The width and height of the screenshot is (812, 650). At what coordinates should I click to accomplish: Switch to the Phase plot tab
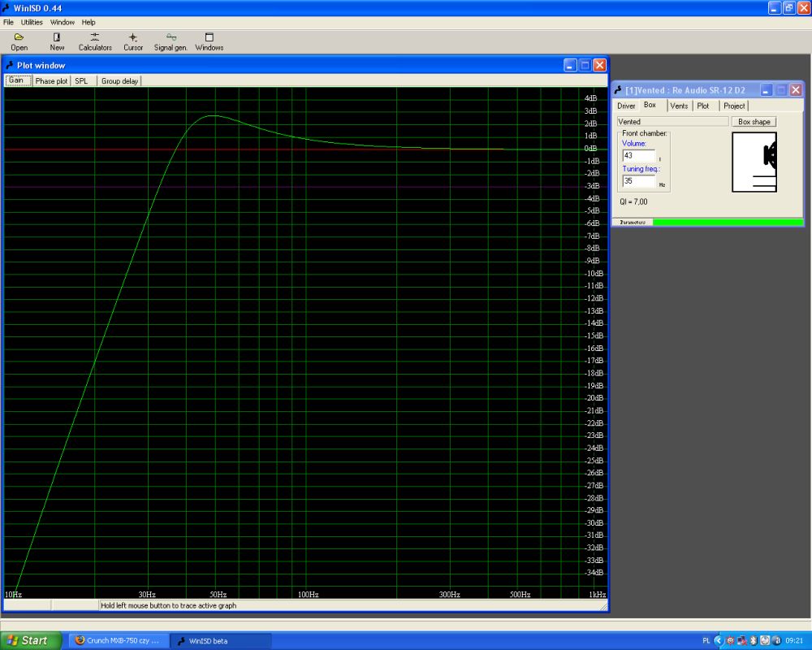coord(51,81)
